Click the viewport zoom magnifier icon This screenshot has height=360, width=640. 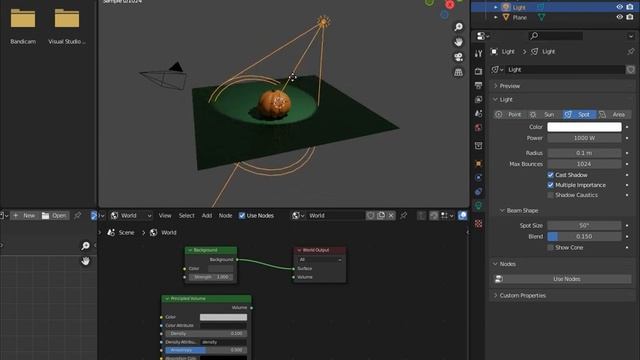[x=458, y=27]
